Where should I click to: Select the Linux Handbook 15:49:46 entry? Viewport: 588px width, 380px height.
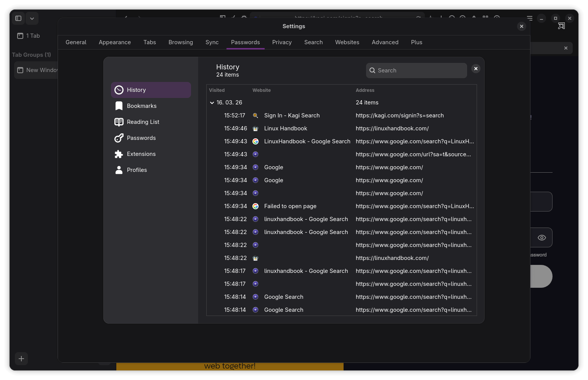click(285, 128)
